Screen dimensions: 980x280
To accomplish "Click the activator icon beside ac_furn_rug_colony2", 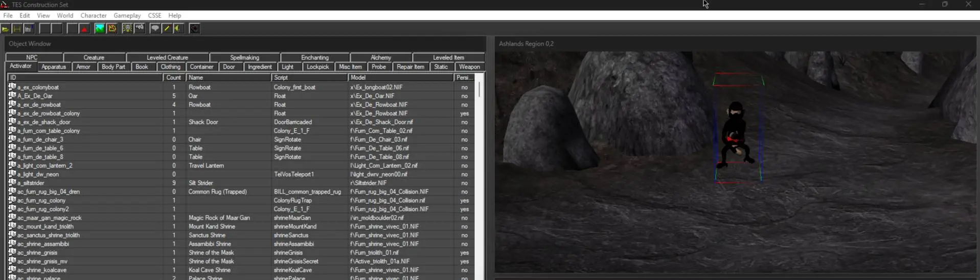I will click(x=12, y=209).
